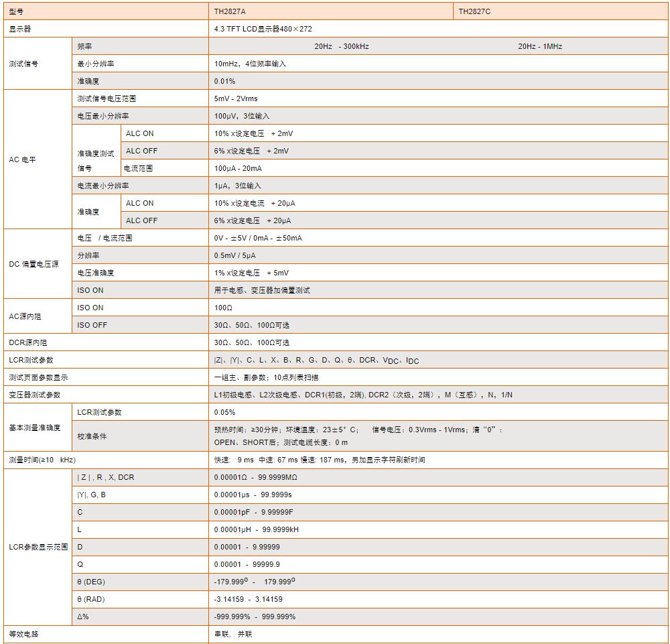Select the '100μA - 20mA' current range
The image size is (670, 644).
click(238, 168)
